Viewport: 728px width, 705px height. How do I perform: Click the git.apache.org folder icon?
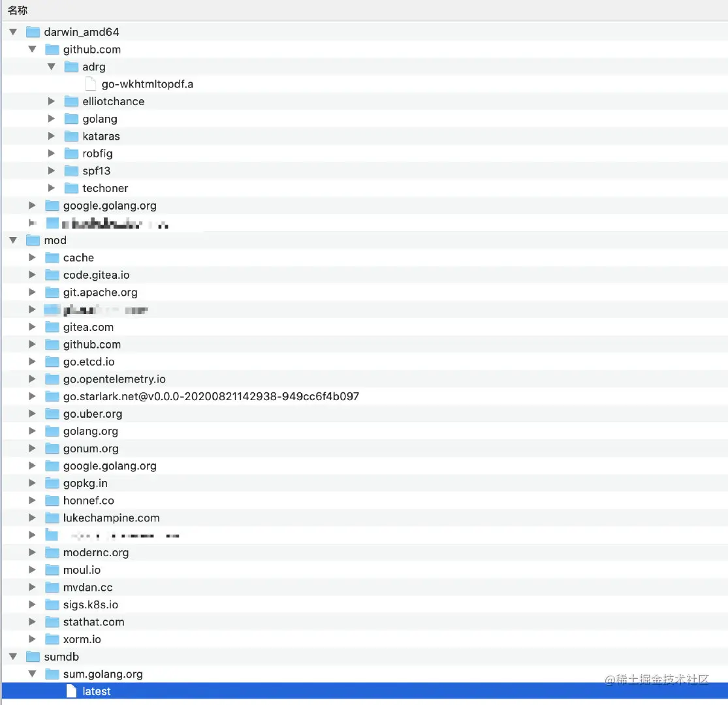click(52, 292)
